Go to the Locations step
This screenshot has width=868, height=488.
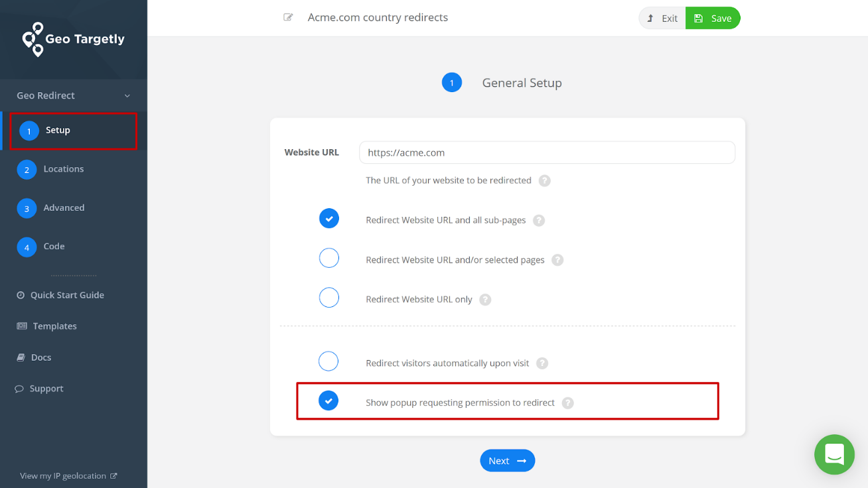[63, 169]
